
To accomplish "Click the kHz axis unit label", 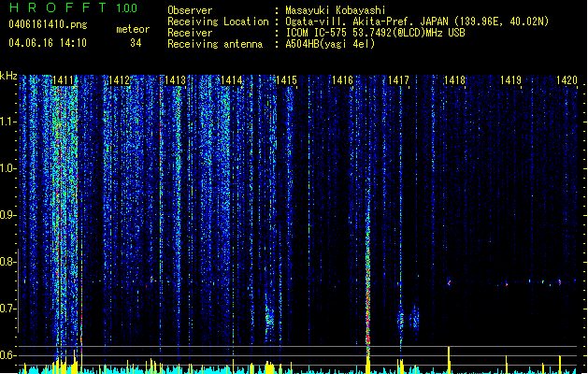I will tap(8, 76).
